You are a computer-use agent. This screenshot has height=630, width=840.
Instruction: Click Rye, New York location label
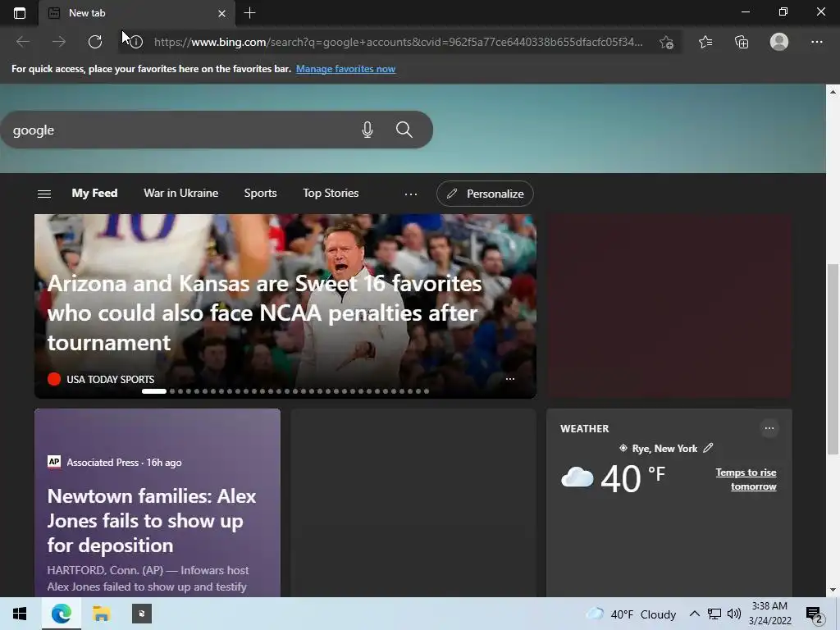(664, 449)
